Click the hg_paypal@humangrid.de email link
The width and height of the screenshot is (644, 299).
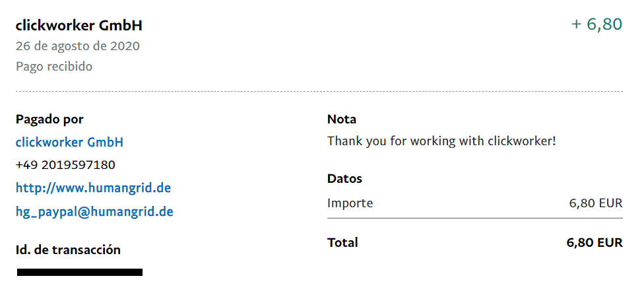94,212
